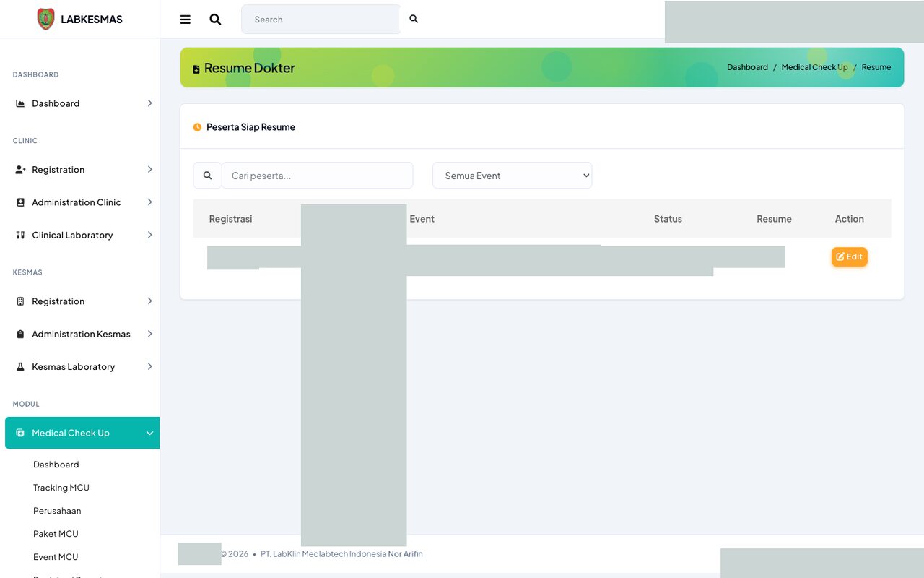924x578 pixels.
Task: Click the Medical Check Up menu icon
Action: coord(20,433)
